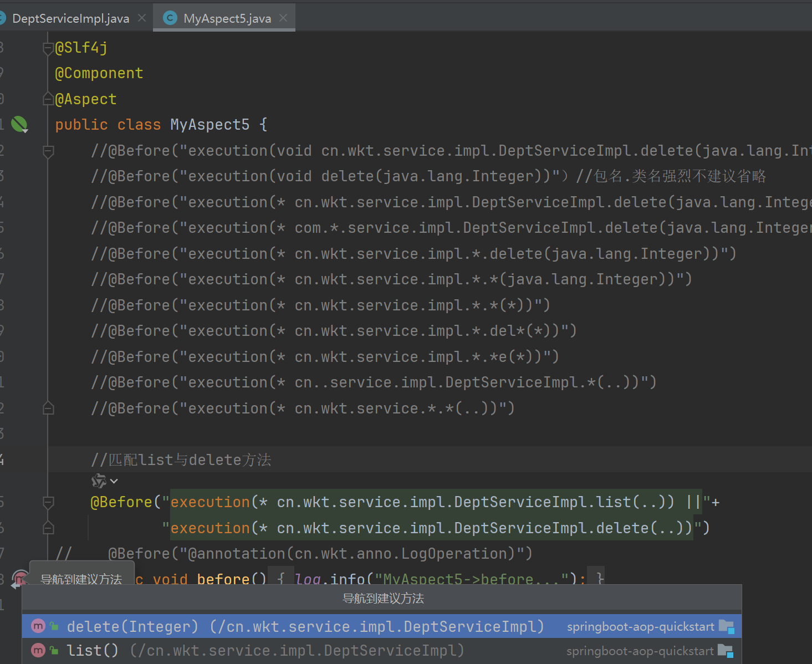The width and height of the screenshot is (812, 664).
Task: Place cursor on 匹配list与delete方法 comment line
Action: 181,459
